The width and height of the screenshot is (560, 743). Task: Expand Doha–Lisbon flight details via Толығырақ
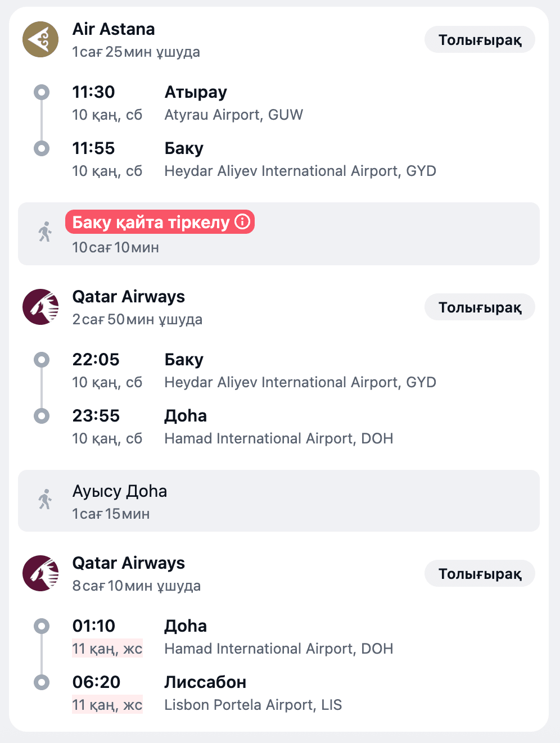480,574
